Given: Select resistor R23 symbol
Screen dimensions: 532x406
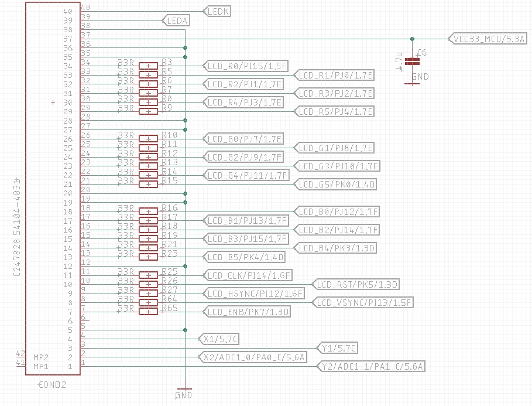Looking at the screenshot, I should click(x=148, y=257).
